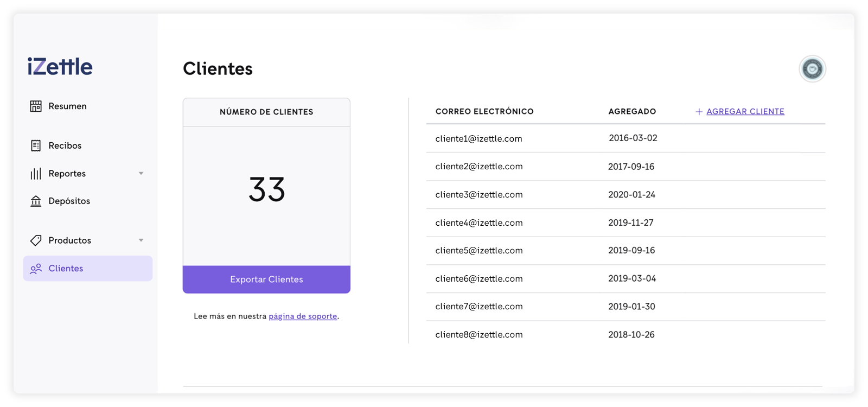Click the plus icon beside Agregar Cliente

[x=699, y=112]
